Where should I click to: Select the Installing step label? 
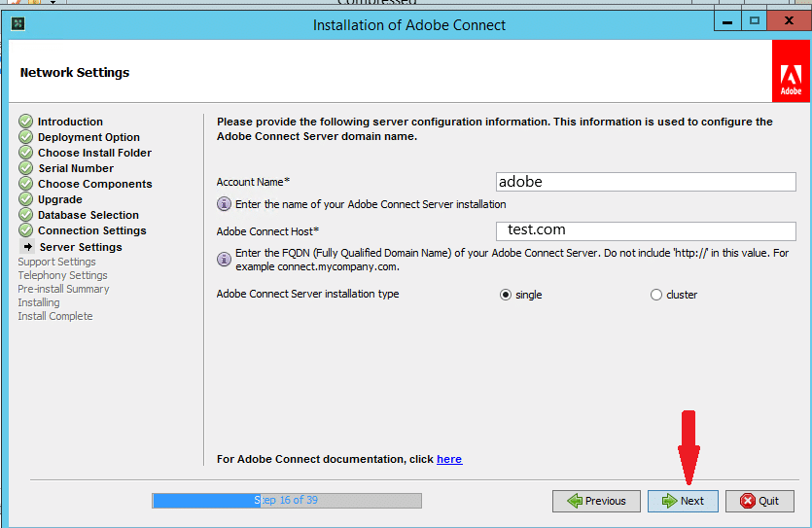(x=39, y=302)
